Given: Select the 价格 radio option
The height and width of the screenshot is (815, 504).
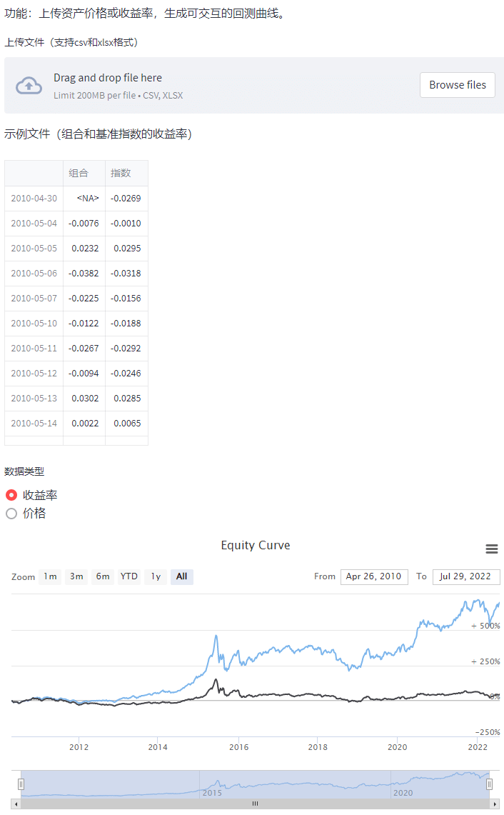Looking at the screenshot, I should (11, 514).
